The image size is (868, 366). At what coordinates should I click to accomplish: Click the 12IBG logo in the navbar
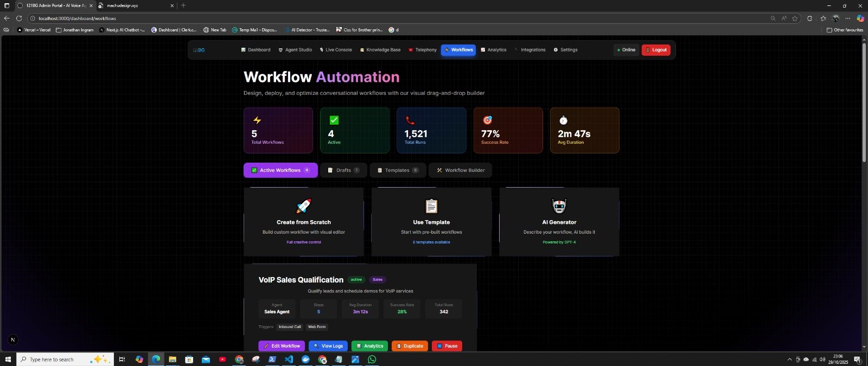pyautogui.click(x=199, y=50)
